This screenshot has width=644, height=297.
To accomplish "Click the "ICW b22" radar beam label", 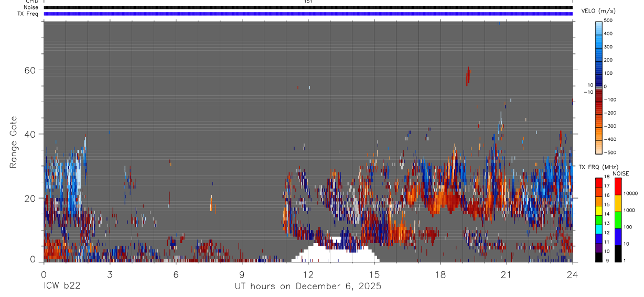I will pyautogui.click(x=62, y=287).
